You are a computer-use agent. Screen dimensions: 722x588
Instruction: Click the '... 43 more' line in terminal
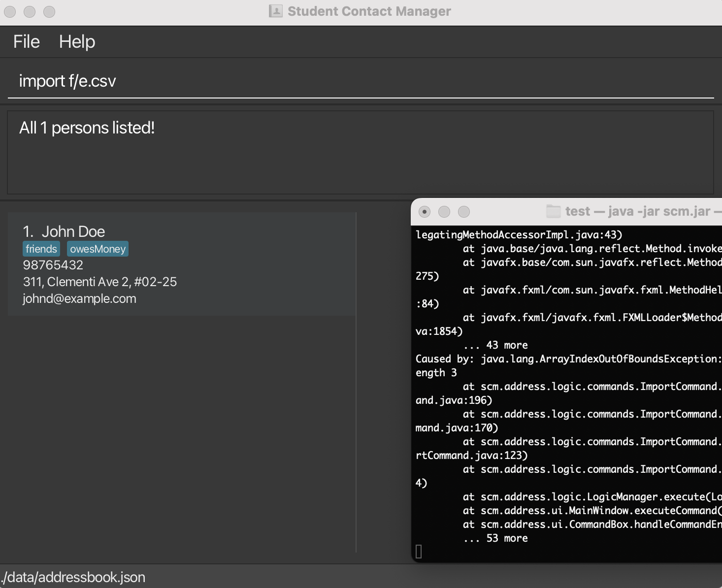coord(495,345)
